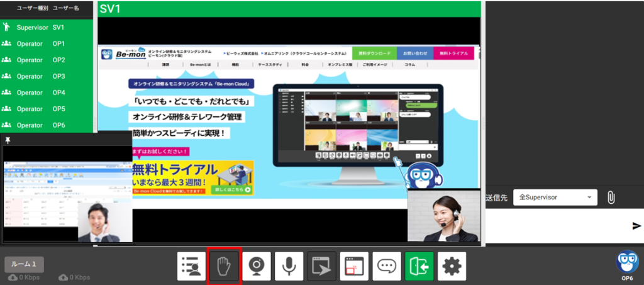Open the chat speech bubble icon
The height and width of the screenshot is (285, 644).
click(x=387, y=266)
